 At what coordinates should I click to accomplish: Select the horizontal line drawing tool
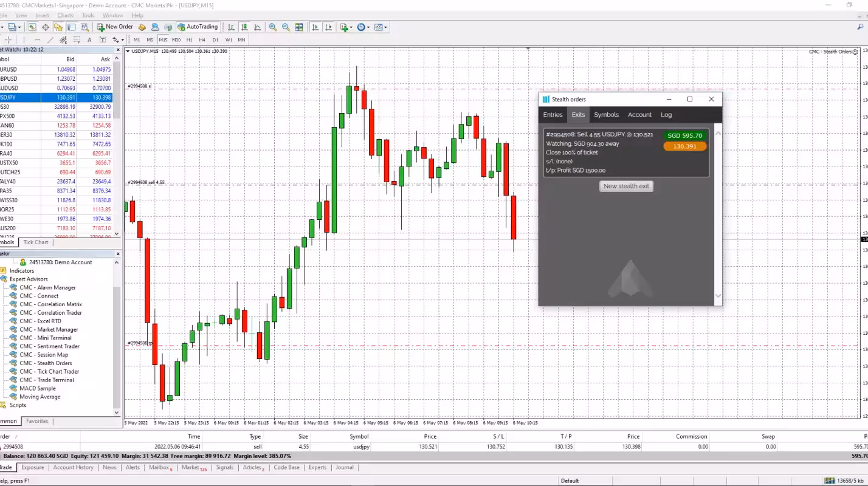[37, 40]
